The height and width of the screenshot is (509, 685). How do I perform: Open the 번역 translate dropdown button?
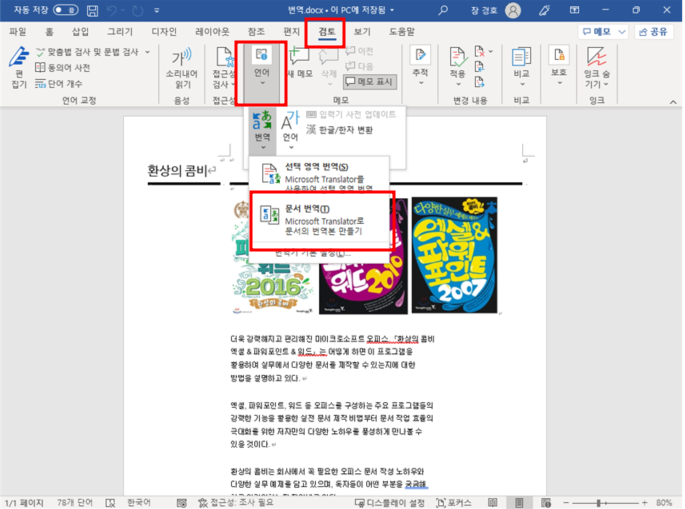pos(263,131)
